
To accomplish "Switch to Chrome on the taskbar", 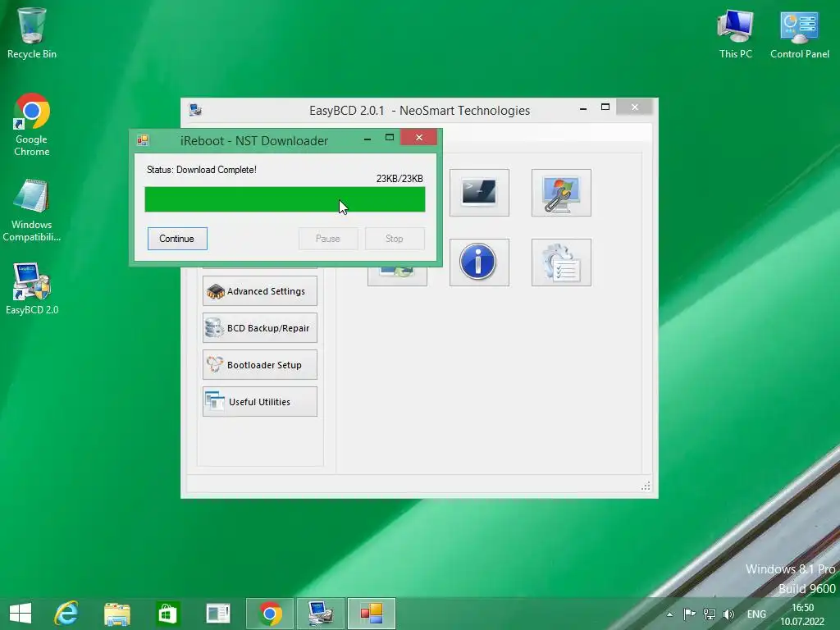I will pos(270,614).
